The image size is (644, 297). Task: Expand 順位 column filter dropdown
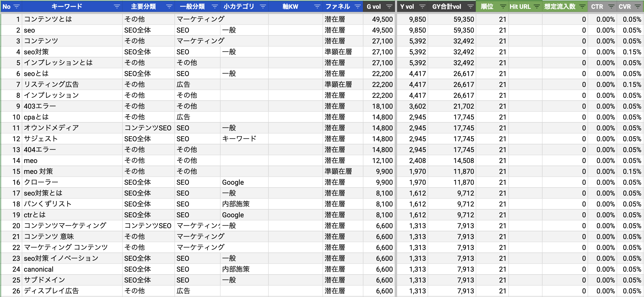pos(503,7)
